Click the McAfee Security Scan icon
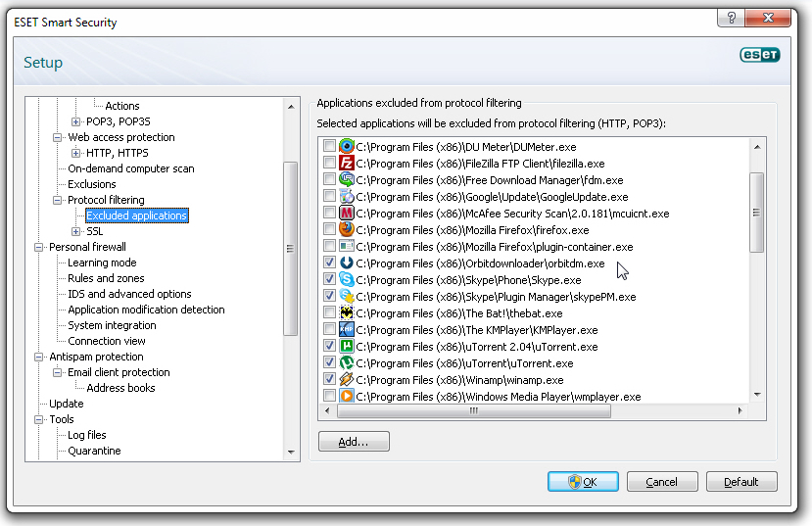This screenshot has width=812, height=526. 347,213
